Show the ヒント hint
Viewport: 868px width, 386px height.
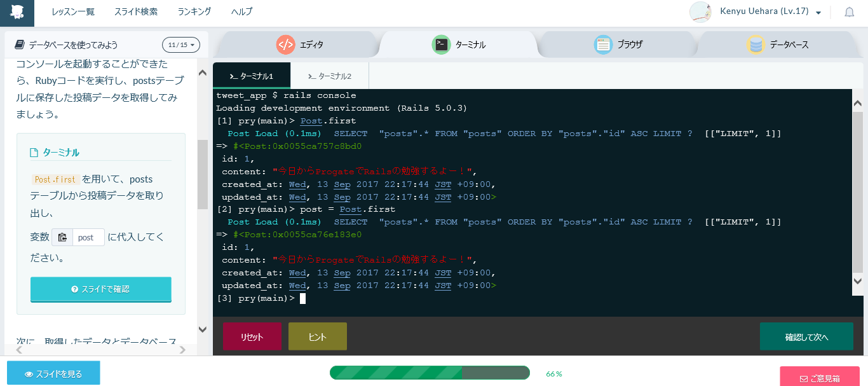pos(318,337)
